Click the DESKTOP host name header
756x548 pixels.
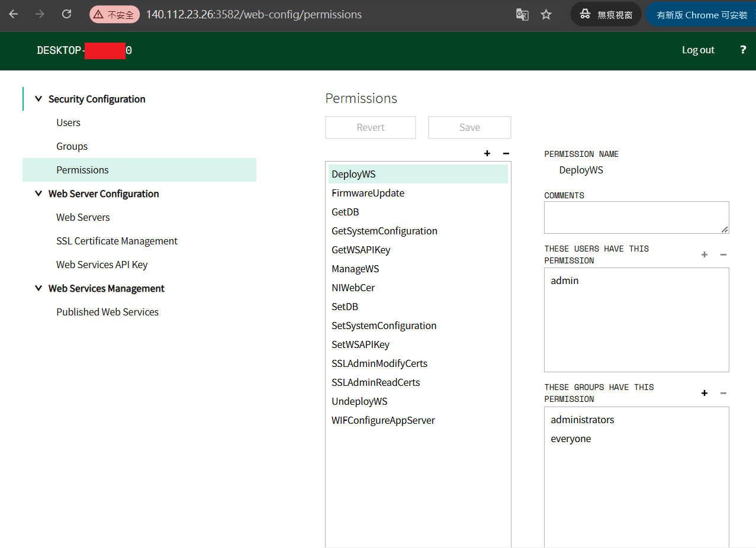84,50
